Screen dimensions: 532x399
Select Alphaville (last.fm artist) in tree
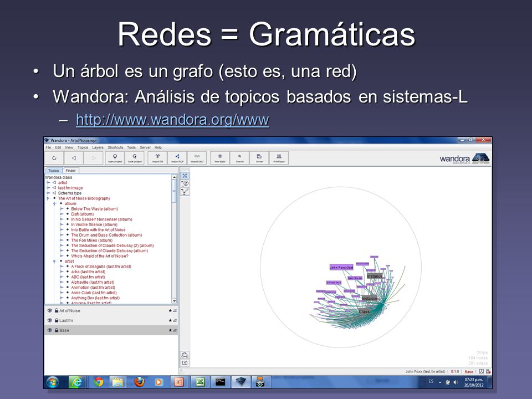(93, 282)
